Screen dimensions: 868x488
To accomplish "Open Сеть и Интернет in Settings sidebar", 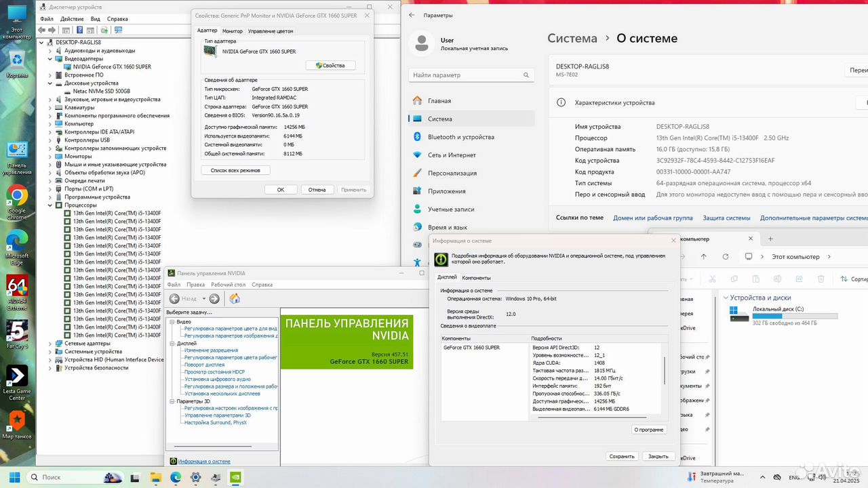I will tap(472, 155).
